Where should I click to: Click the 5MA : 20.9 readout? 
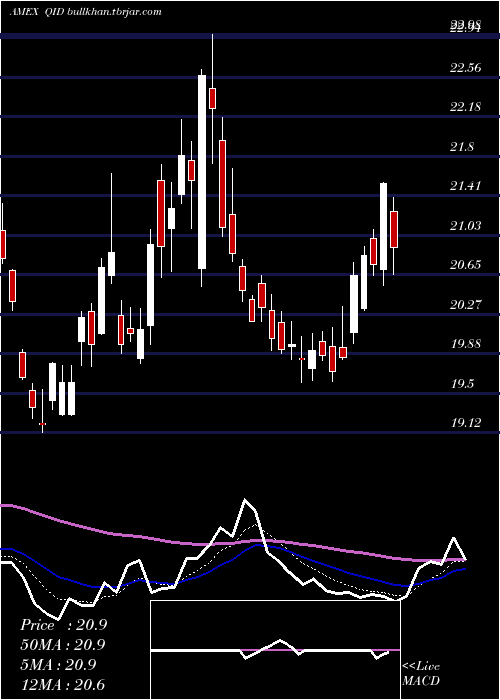click(x=58, y=665)
